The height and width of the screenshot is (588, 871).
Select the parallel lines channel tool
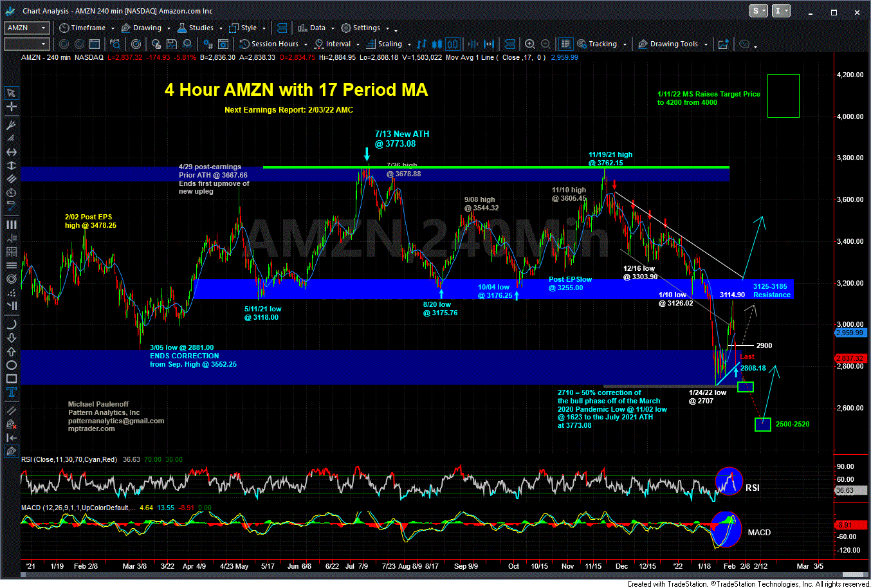coord(11,179)
